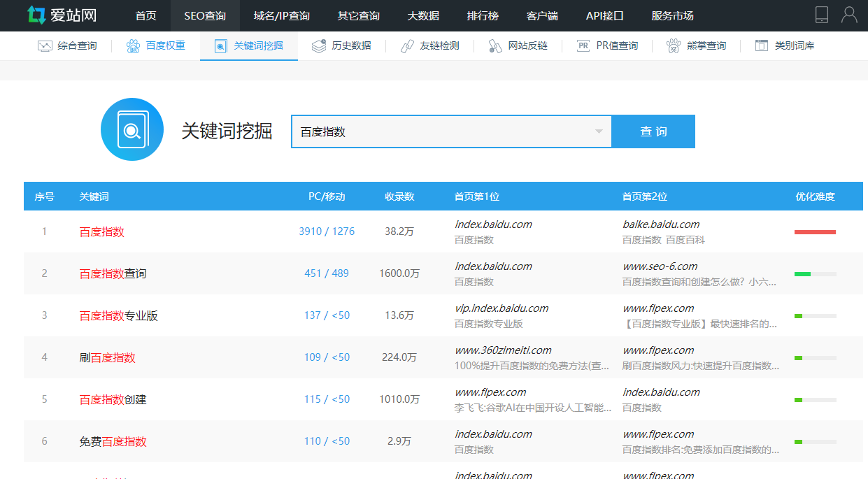Image resolution: width=868 pixels, height=479 pixels.
Task: Click PC/mobile value 451 / 489
Action: (x=327, y=273)
